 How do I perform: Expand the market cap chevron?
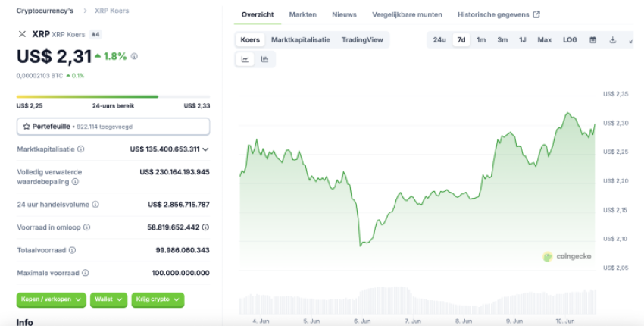point(205,149)
